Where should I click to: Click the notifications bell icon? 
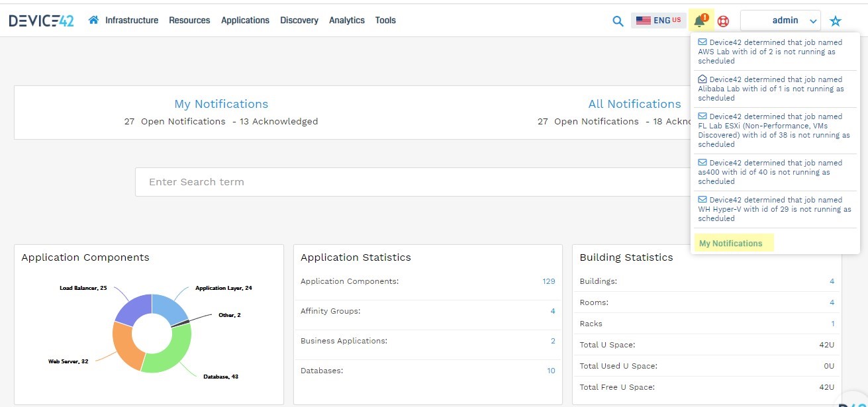(700, 21)
